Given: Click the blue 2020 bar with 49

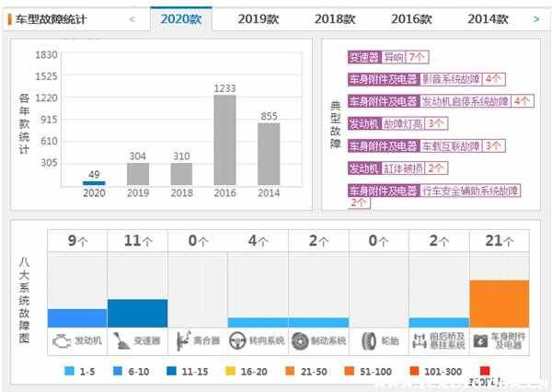Looking at the screenshot, I should (94, 183).
